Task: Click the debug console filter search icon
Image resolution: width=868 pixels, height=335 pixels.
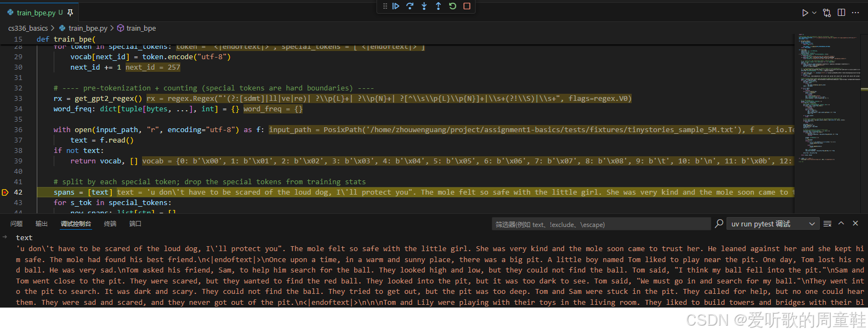Action: point(719,223)
